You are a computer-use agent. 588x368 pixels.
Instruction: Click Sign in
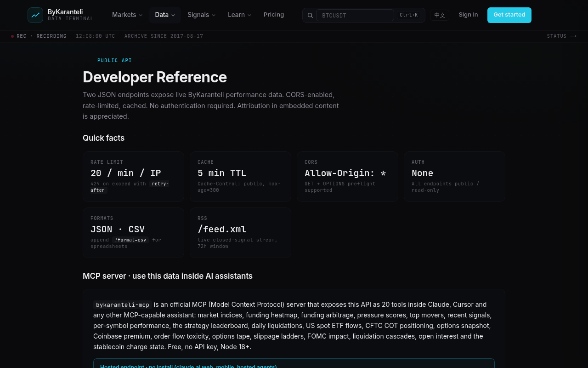468,15
